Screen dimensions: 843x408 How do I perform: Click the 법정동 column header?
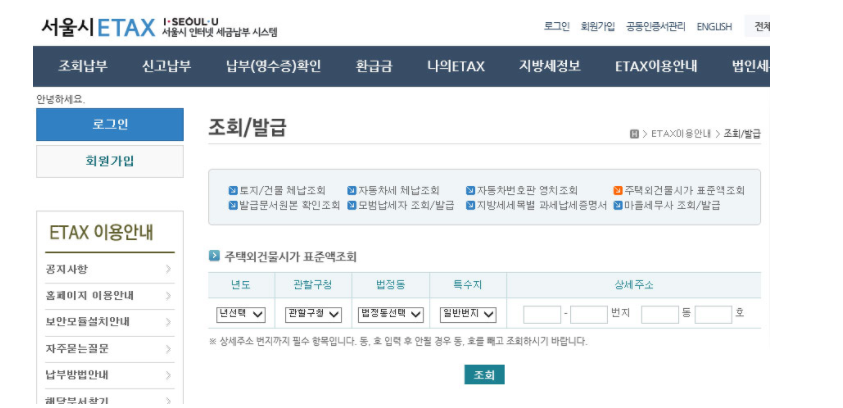391,285
